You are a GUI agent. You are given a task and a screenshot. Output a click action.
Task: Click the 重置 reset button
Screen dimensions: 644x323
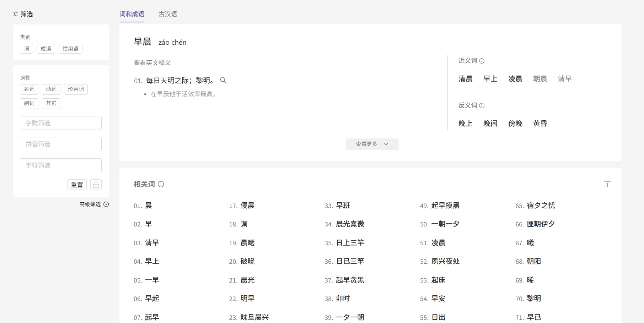77,185
